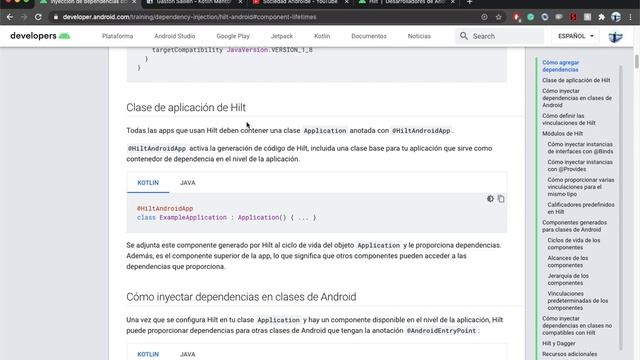Open a new browser tab with plus button

(x=469, y=2)
